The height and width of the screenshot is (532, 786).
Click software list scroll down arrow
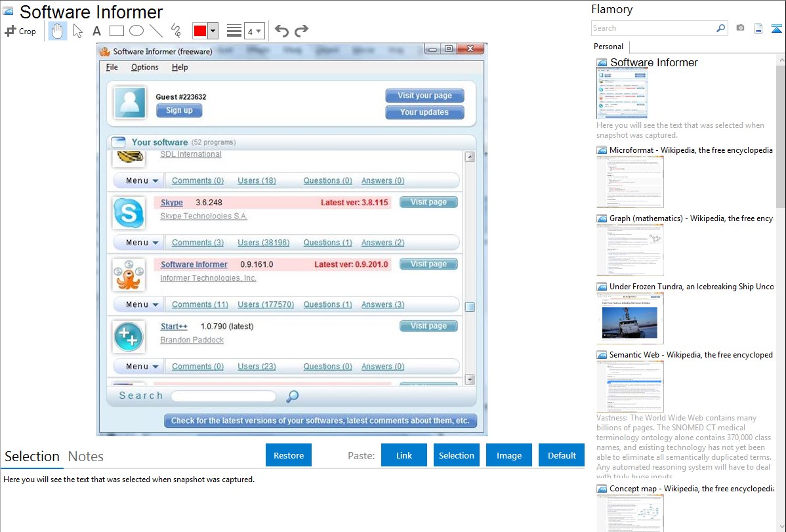(x=470, y=380)
